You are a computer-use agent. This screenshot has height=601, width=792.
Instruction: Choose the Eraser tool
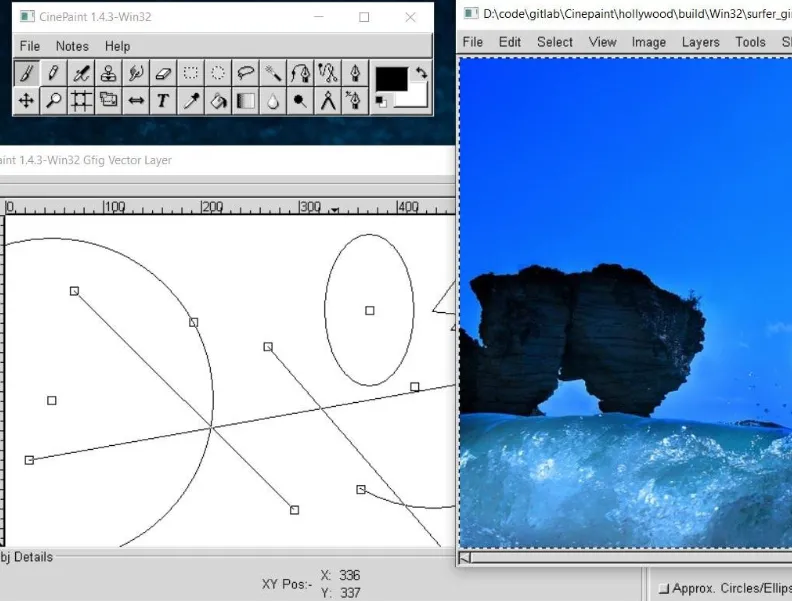click(164, 73)
